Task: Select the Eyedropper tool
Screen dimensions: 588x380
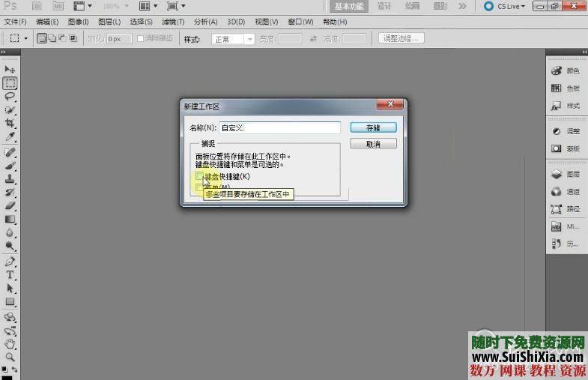Action: [x=10, y=136]
